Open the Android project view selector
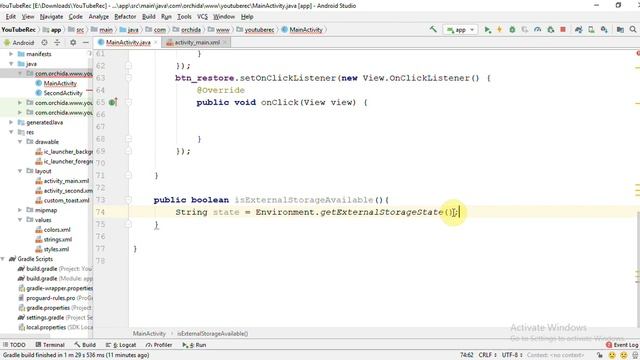Screen dimensions: 640x360 (x=19, y=42)
